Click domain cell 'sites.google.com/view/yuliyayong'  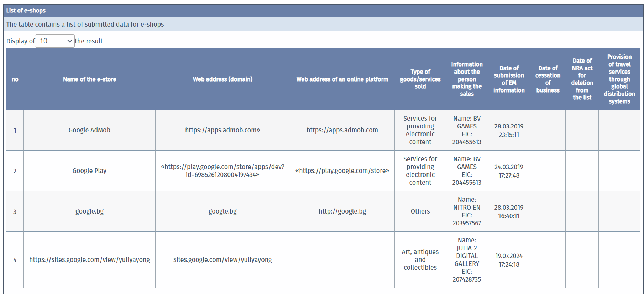point(222,260)
